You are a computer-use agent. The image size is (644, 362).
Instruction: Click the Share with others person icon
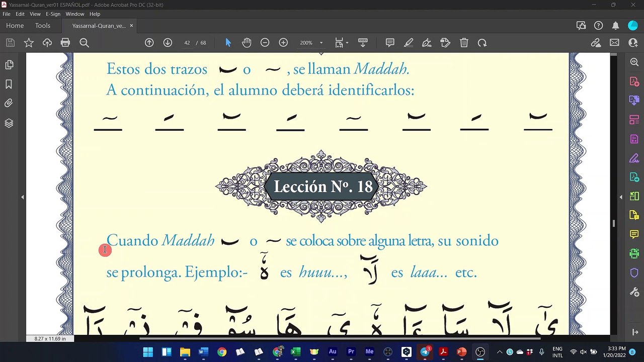click(x=633, y=43)
